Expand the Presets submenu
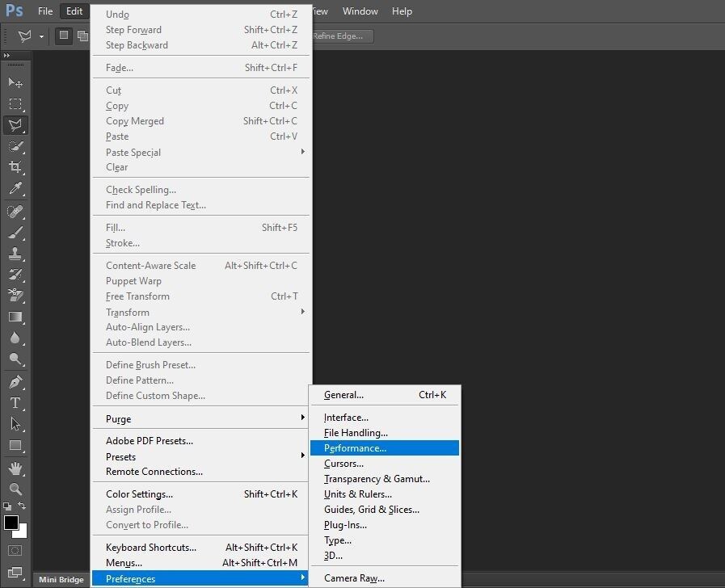725x588 pixels. 200,456
